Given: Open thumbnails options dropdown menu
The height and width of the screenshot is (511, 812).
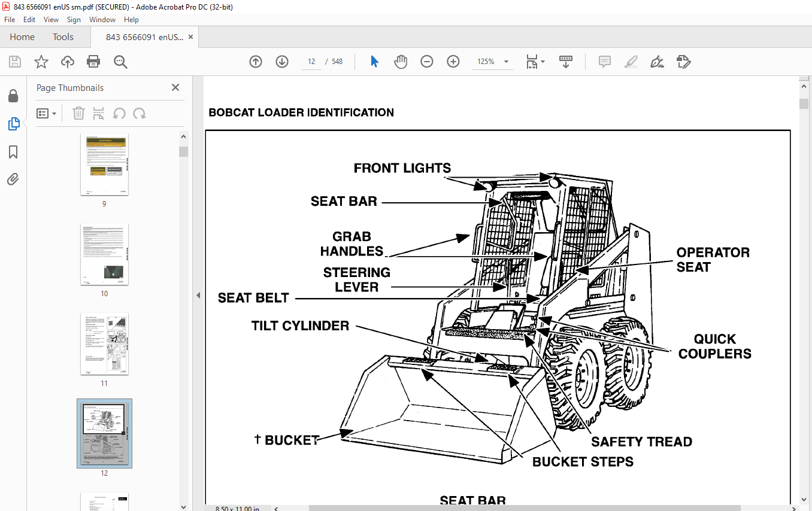Looking at the screenshot, I should point(47,113).
